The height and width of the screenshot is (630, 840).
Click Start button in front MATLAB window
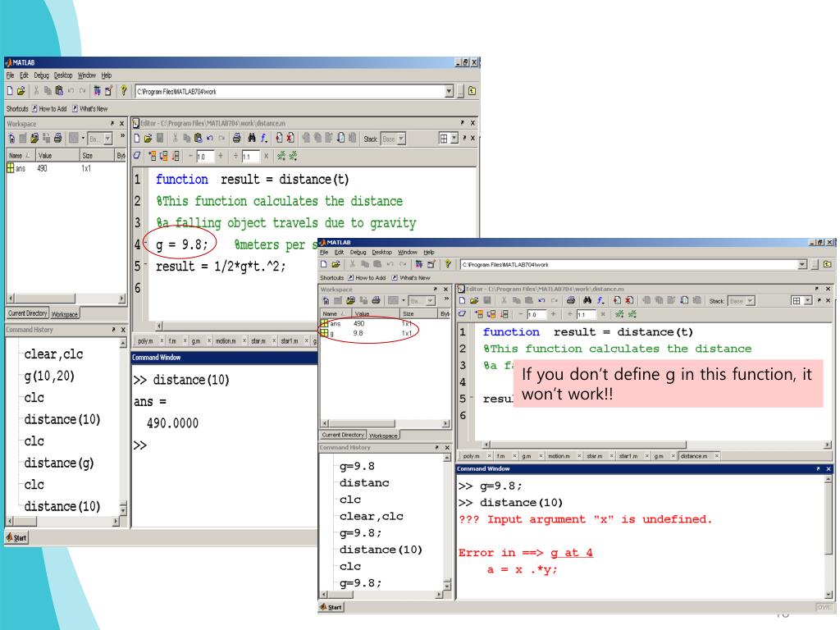(331, 607)
